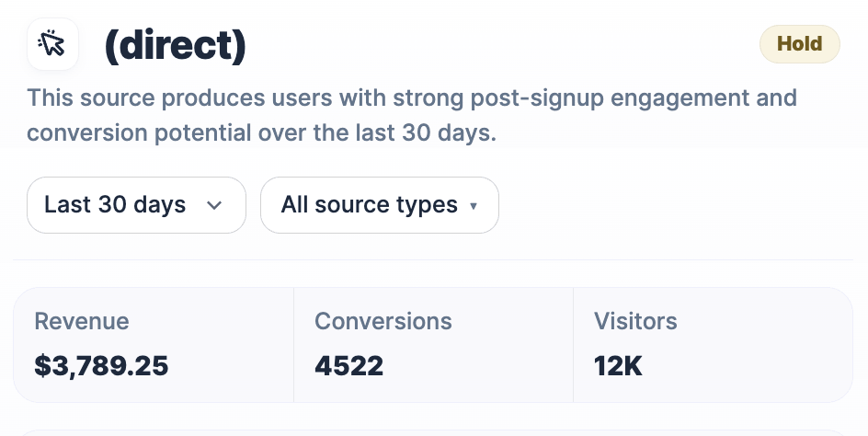This screenshot has height=436, width=868.
Task: Select the 4522 conversions value
Action: [348, 366]
